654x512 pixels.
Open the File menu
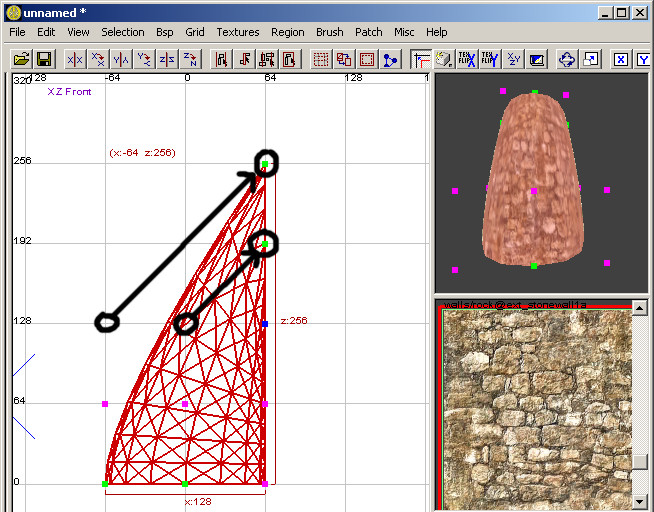point(17,32)
